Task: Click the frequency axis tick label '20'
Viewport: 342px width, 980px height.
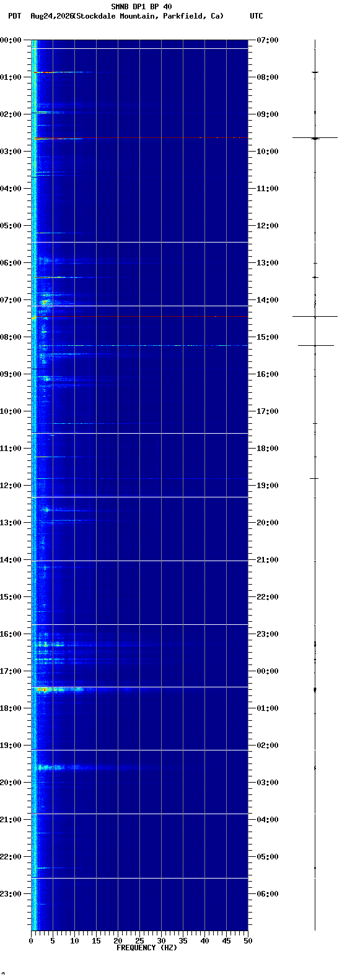Action: click(118, 941)
